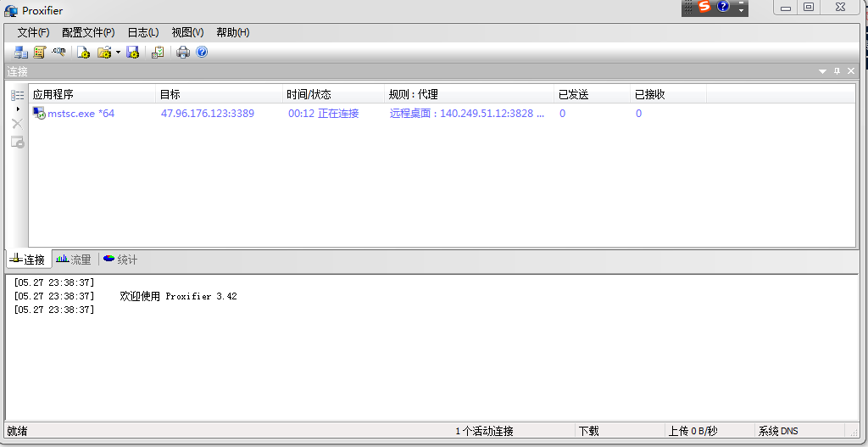
Task: Open the 日志(L) menu
Action: click(142, 32)
